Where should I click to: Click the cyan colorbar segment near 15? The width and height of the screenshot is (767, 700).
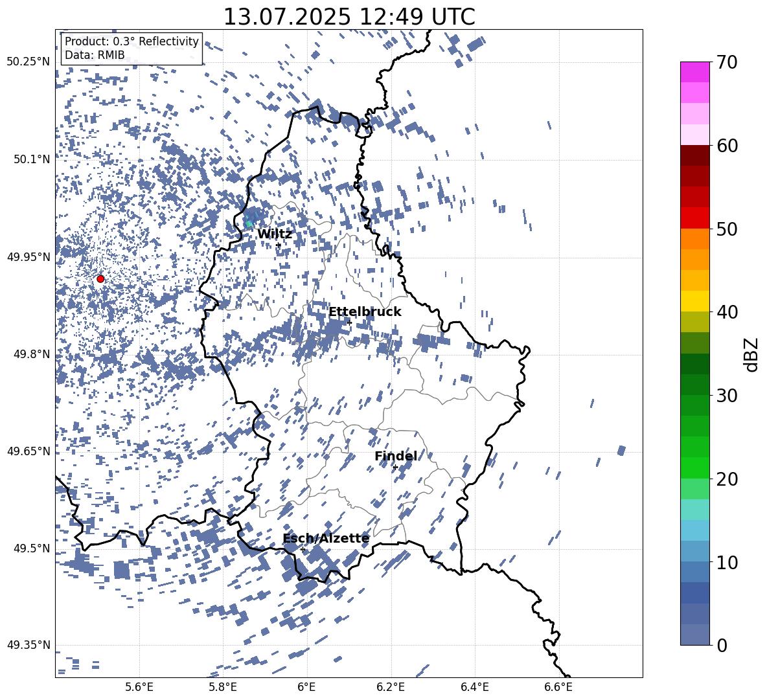tap(694, 510)
